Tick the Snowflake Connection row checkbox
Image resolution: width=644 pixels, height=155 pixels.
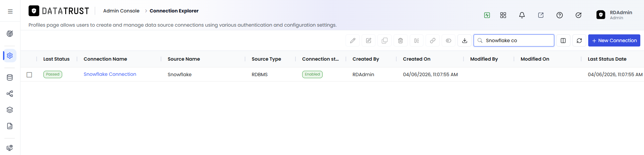pyautogui.click(x=29, y=74)
